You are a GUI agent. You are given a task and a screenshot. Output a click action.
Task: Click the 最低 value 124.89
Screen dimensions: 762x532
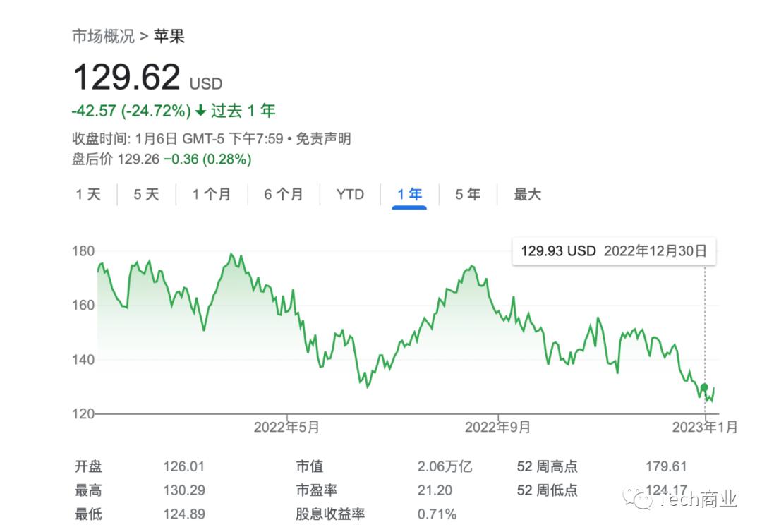click(x=184, y=514)
